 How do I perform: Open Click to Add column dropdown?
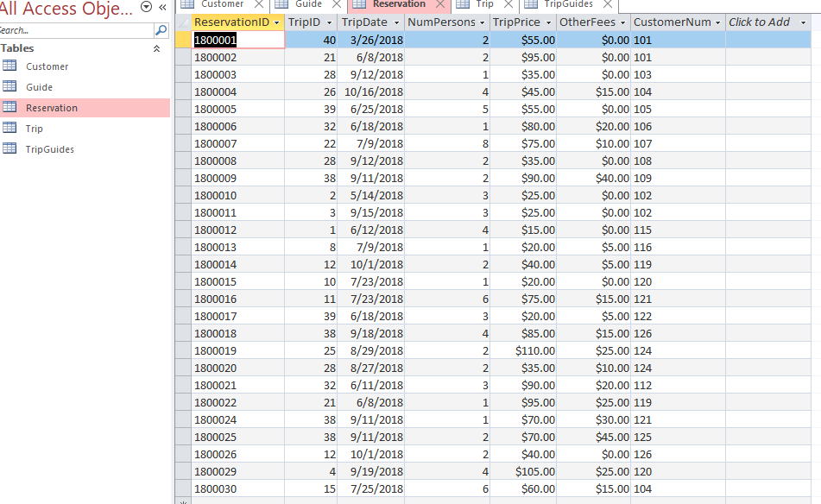pyautogui.click(x=803, y=22)
